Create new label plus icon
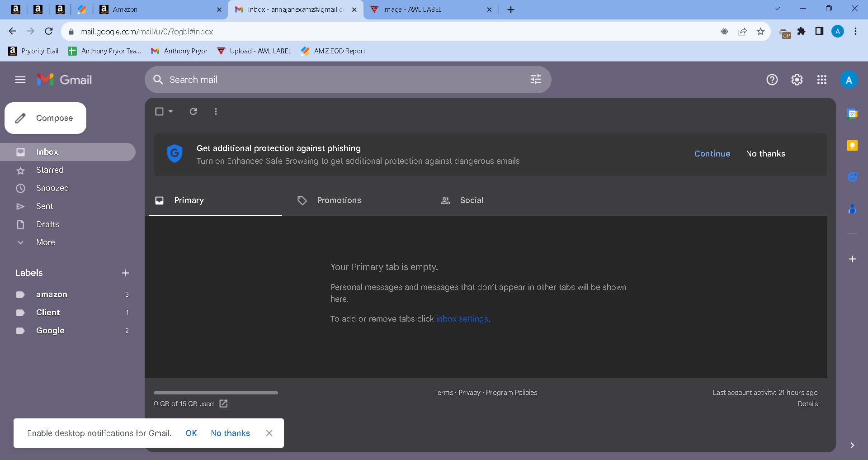868x460 pixels. pyautogui.click(x=125, y=273)
